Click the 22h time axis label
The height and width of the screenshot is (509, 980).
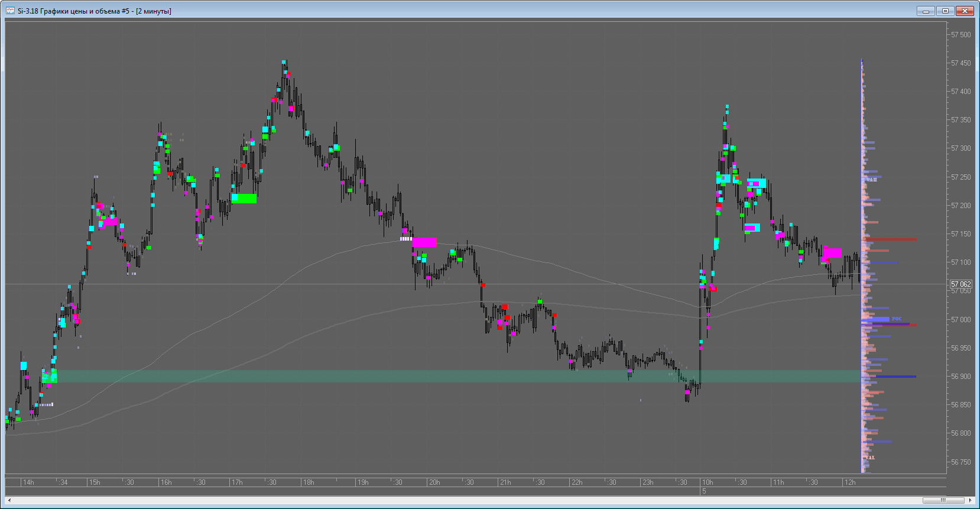click(x=577, y=482)
